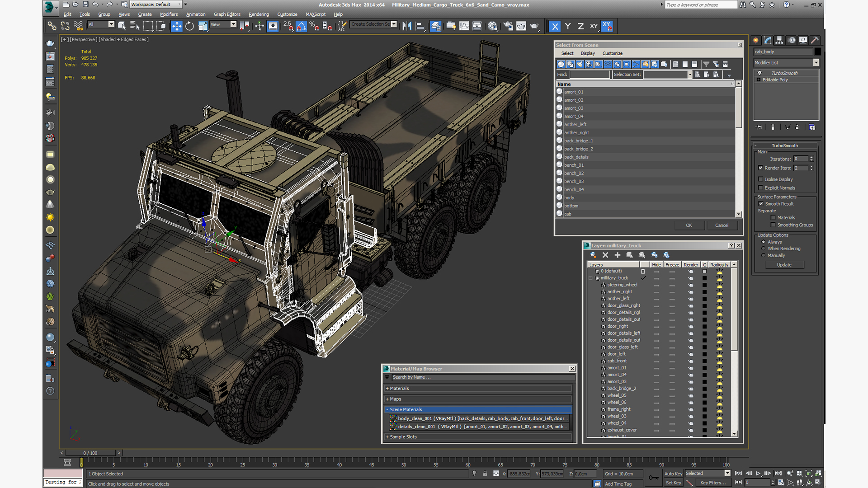This screenshot has height=488, width=868.
Task: Click OK in Select From Scene dialog
Action: click(689, 225)
